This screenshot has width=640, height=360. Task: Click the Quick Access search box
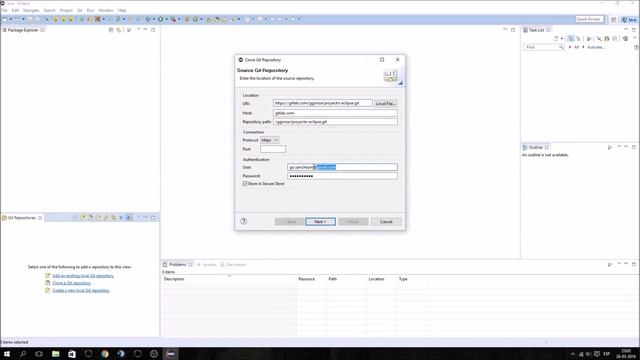[x=589, y=19]
